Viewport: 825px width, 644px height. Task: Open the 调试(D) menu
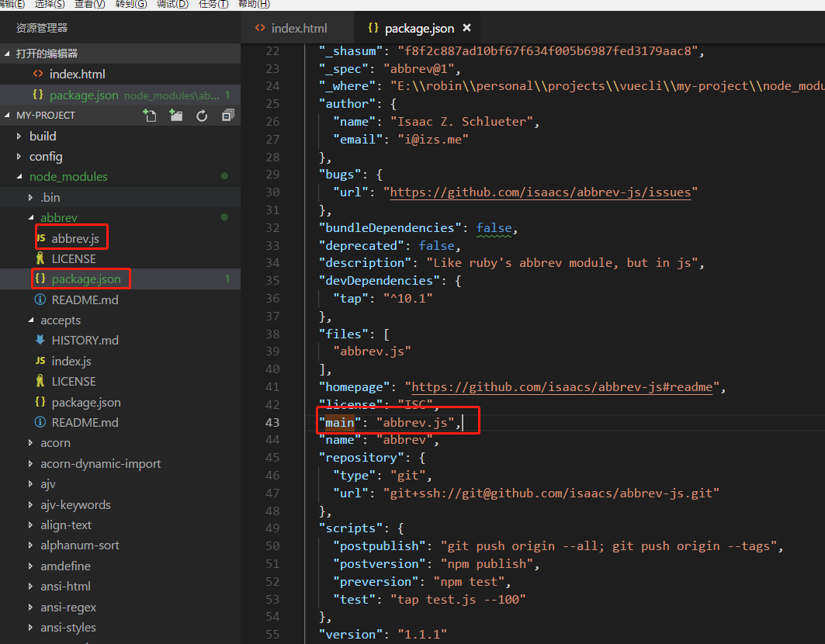[172, 4]
